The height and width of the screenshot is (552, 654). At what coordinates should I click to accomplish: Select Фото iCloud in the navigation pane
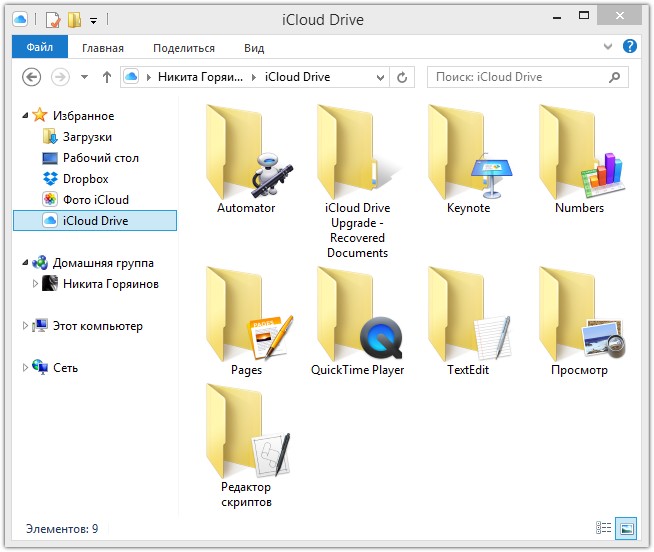pyautogui.click(x=96, y=199)
